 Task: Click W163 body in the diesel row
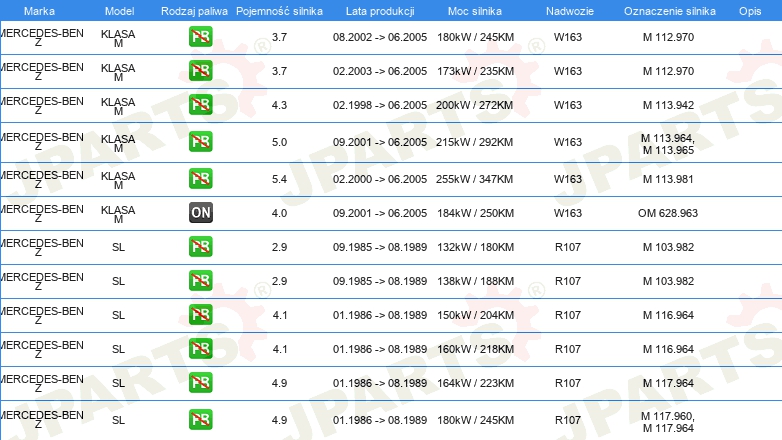(568, 213)
